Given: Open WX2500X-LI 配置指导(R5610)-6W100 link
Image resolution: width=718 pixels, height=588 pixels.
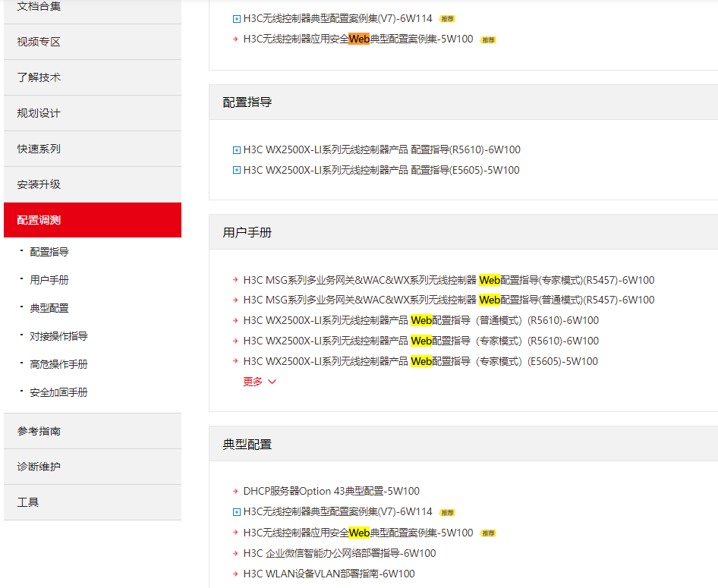Looking at the screenshot, I should click(x=382, y=150).
